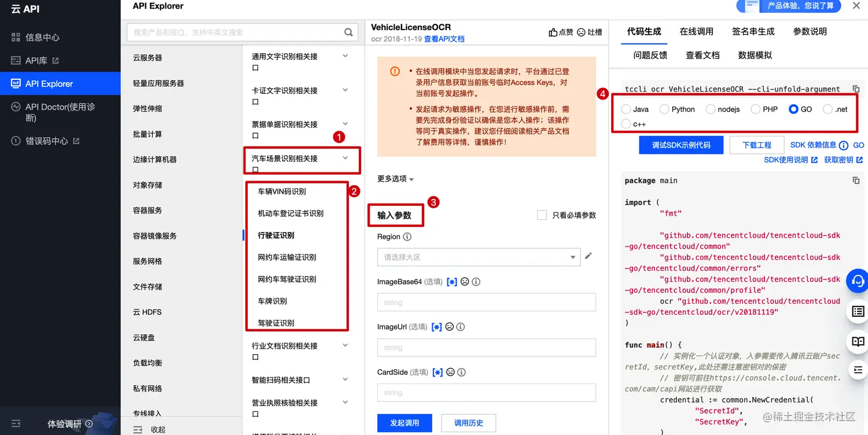Switch to 问题反馈 tab
The height and width of the screenshot is (435, 868).
point(650,55)
